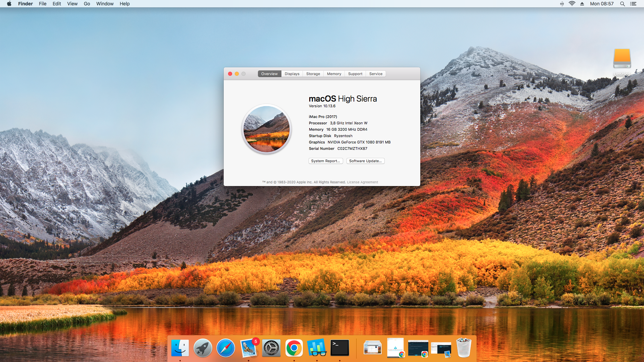
Task: Open Wi-Fi status menu
Action: [x=572, y=4]
